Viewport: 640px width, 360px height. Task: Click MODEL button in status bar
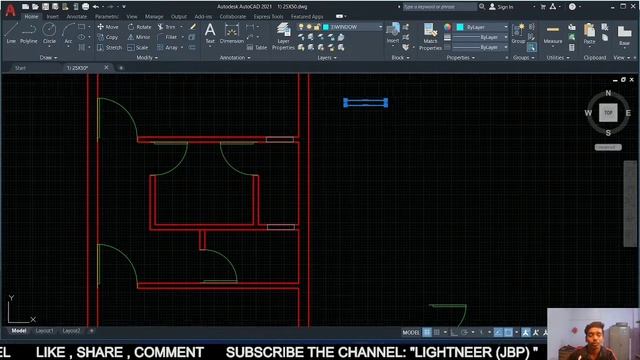tap(411, 332)
